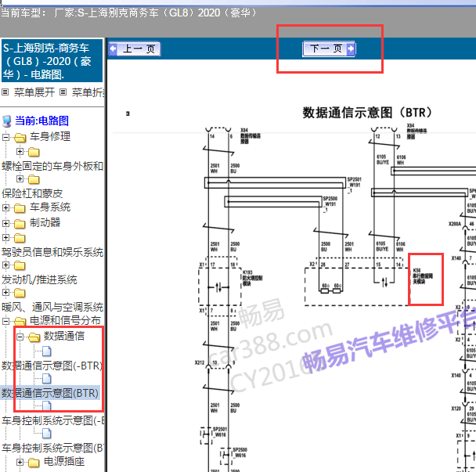
Task: Select 车身系统 tree label
Action: click(x=50, y=207)
